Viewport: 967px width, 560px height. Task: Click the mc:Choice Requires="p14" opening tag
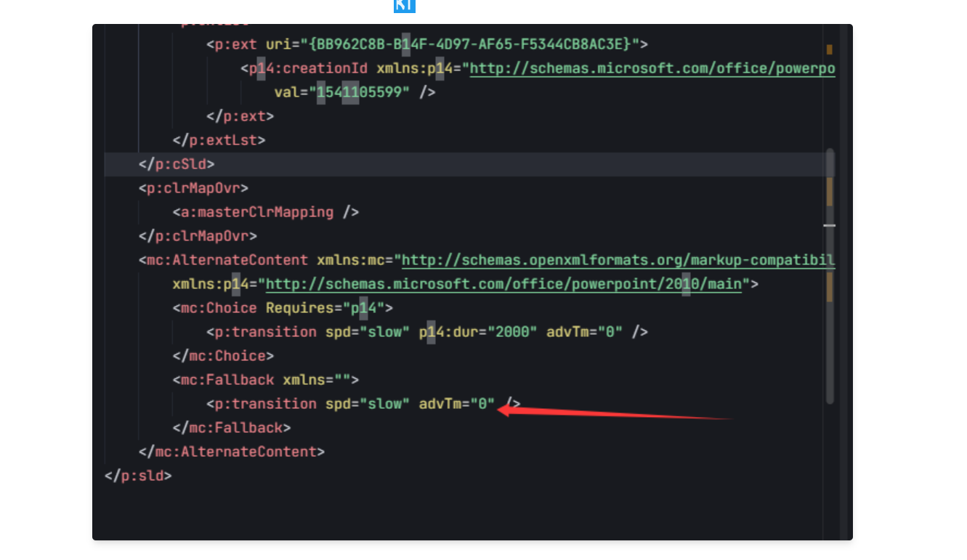(283, 308)
